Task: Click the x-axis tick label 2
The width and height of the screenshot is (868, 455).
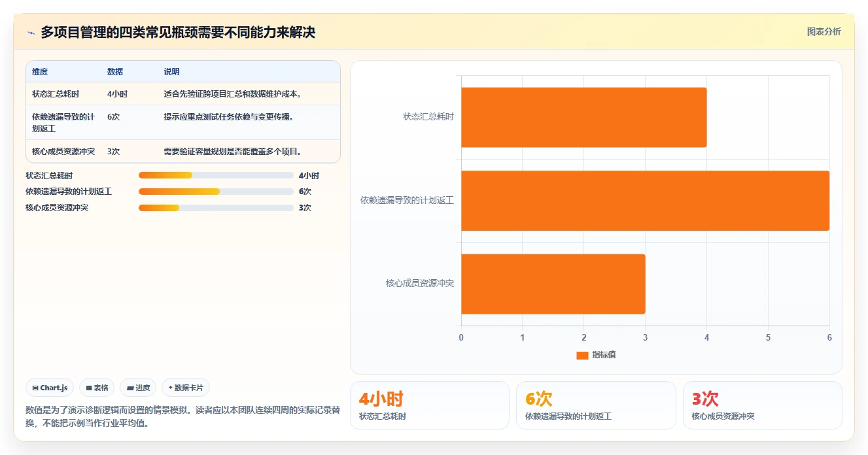Action: click(584, 338)
